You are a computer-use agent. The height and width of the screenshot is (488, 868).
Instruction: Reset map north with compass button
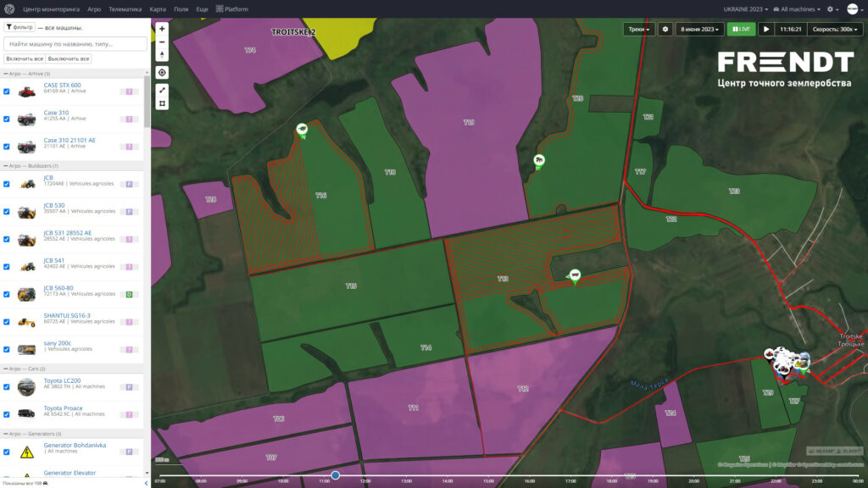click(162, 55)
